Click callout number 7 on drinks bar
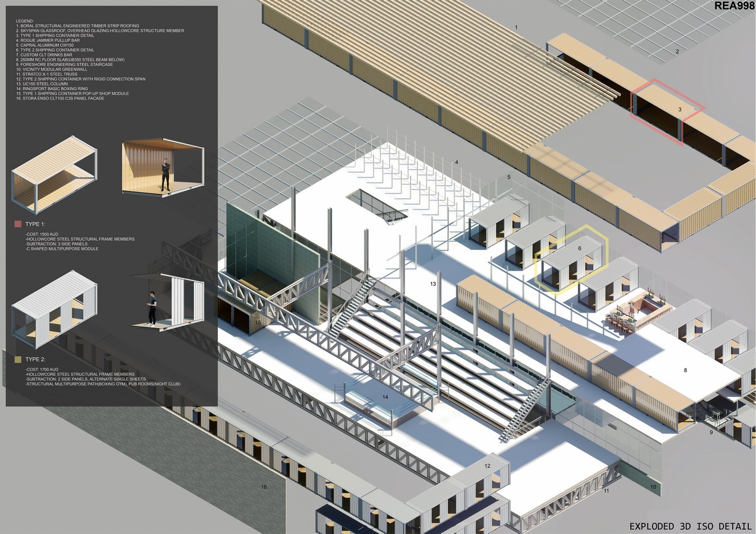 pos(638,311)
